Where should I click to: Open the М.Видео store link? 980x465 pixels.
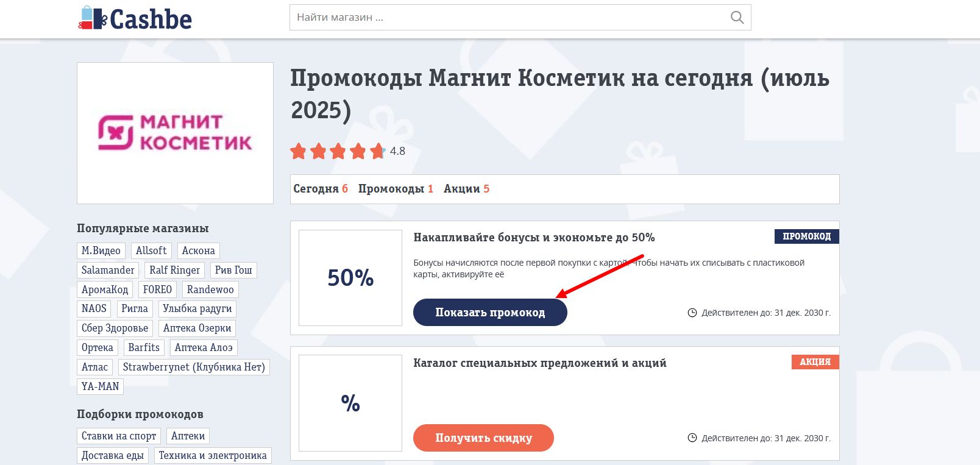[x=101, y=250]
